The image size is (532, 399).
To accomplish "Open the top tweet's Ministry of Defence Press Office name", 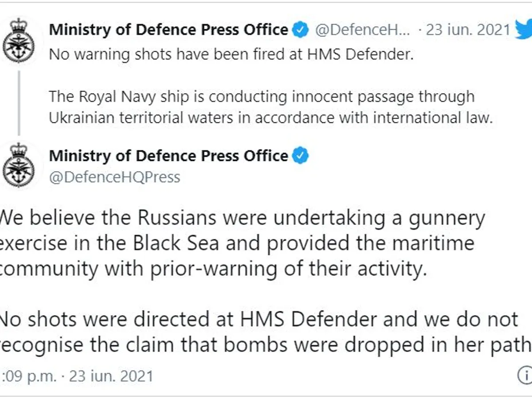I will pyautogui.click(x=168, y=30).
